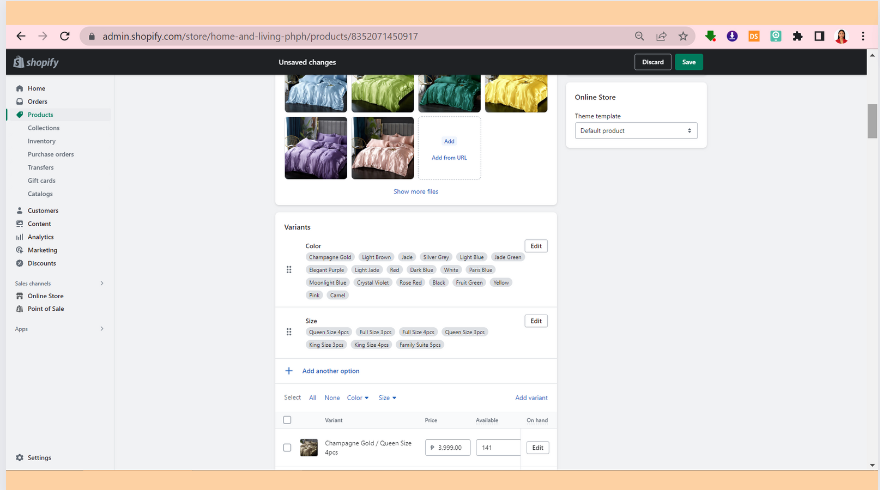
Task: Click Champagne Gold variant thumbnail
Action: click(x=309, y=448)
